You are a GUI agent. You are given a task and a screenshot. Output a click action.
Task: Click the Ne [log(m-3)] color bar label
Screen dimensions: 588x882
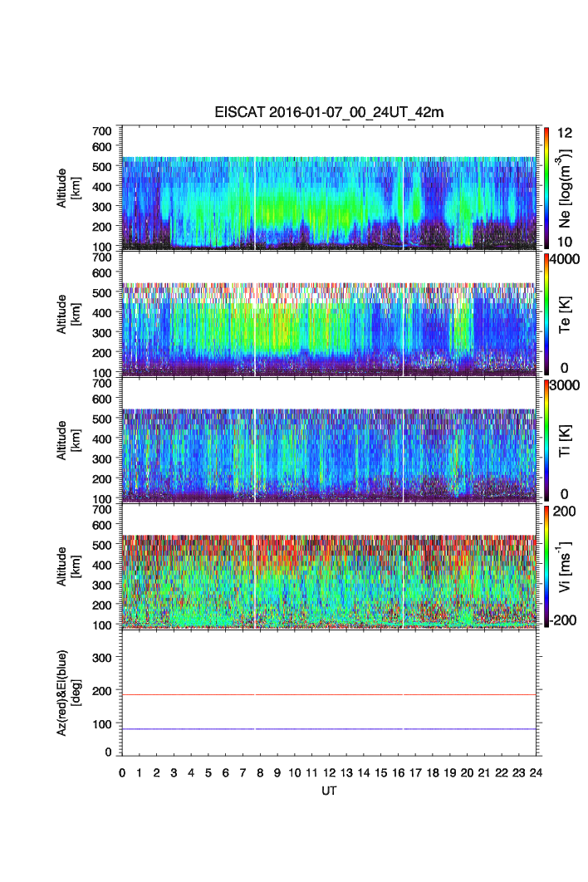(565, 188)
